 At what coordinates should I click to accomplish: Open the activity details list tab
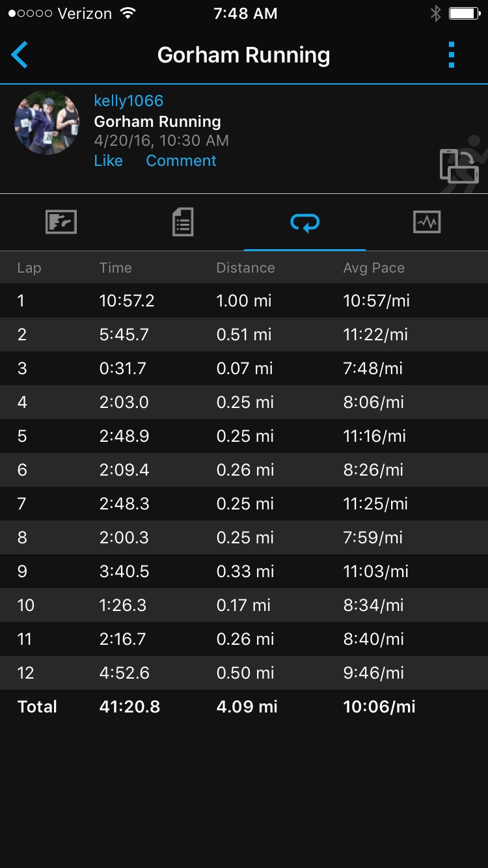click(x=183, y=223)
